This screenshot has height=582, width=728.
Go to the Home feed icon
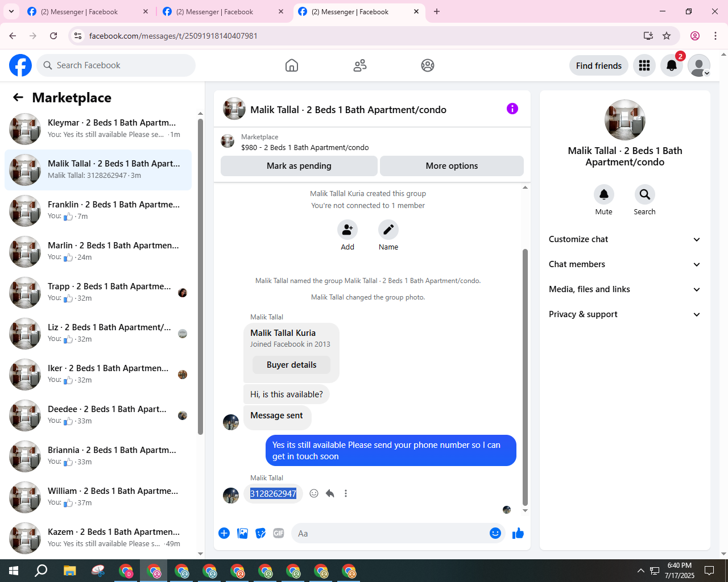(x=292, y=65)
